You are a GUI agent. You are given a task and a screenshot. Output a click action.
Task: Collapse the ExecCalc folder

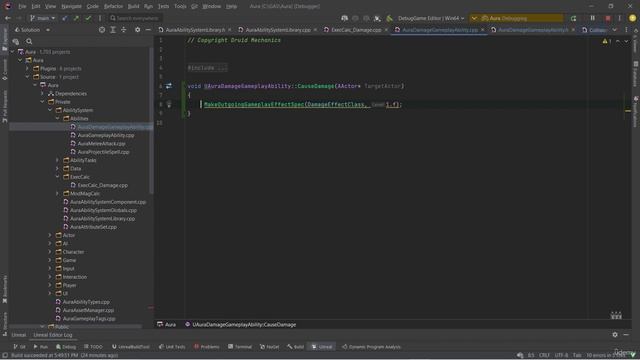click(x=58, y=177)
